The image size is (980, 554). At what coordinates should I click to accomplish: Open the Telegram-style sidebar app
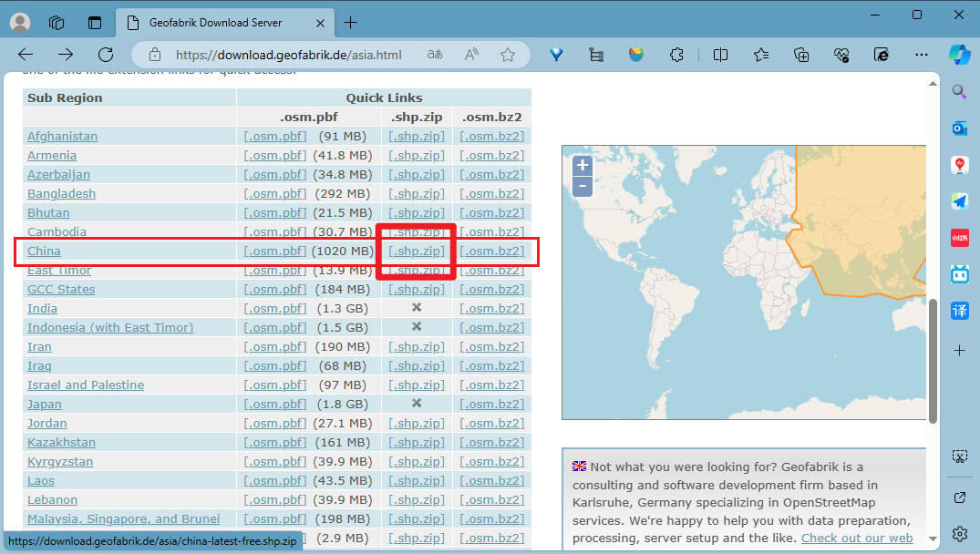tap(959, 201)
